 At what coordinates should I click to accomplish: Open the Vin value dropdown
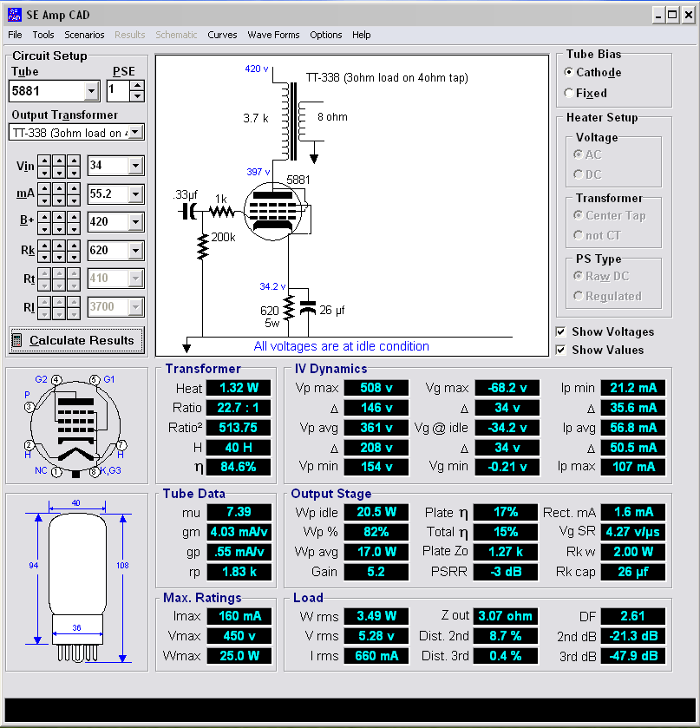tap(135, 165)
